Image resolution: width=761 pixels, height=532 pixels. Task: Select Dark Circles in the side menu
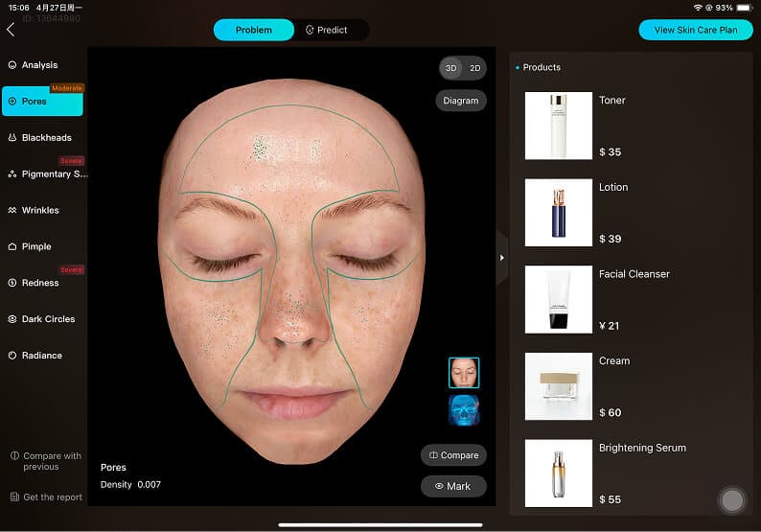click(x=42, y=319)
